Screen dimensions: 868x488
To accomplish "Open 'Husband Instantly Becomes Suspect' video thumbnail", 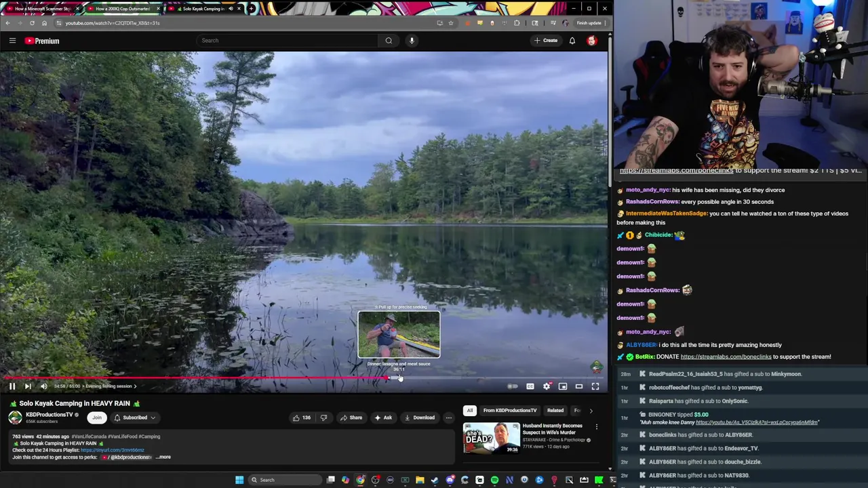I will pos(492,438).
